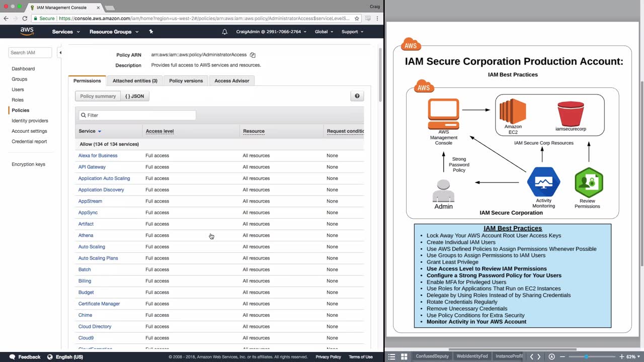Go to previous diagram page tab arrow
Image resolution: width=644 pixels, height=362 pixels.
click(x=531, y=357)
